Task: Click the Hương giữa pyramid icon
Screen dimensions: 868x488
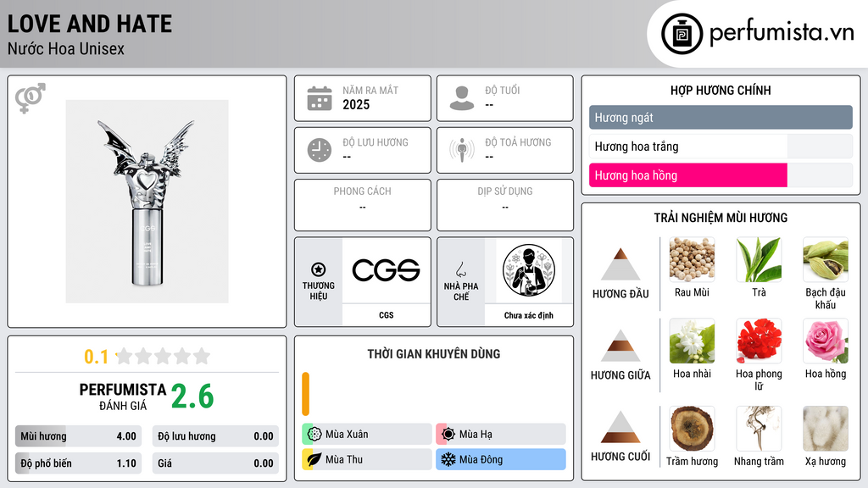Action: [620, 346]
